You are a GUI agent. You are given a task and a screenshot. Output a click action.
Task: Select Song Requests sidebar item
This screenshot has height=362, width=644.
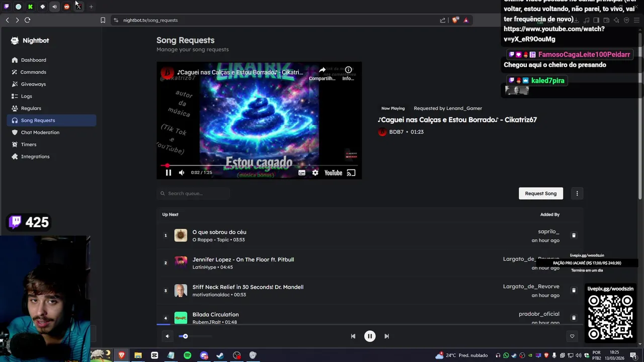point(51,120)
